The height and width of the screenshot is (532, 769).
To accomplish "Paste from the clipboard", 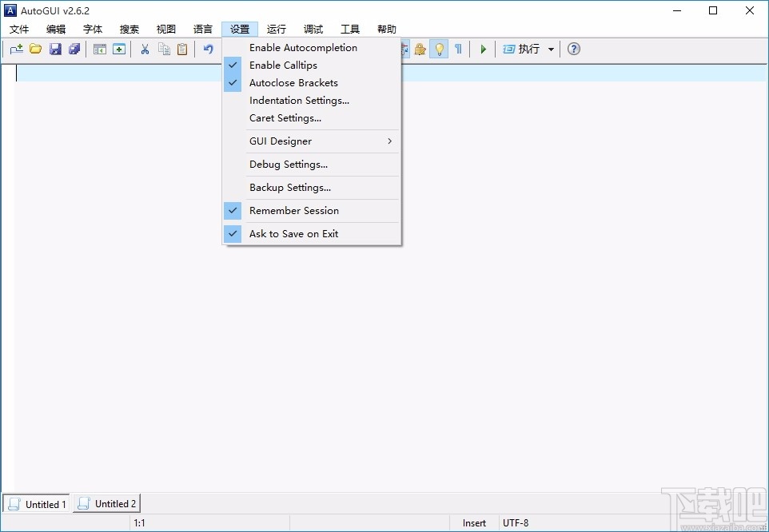I will click(x=182, y=49).
